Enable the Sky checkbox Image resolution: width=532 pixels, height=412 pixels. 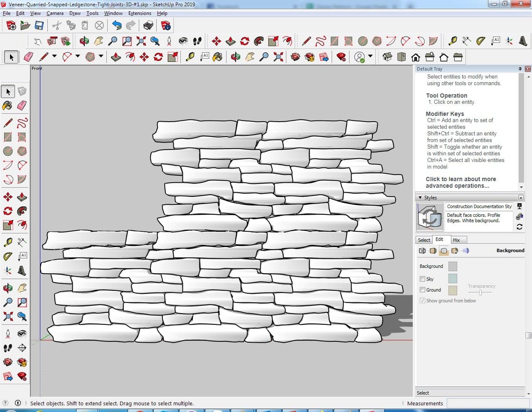(422, 279)
